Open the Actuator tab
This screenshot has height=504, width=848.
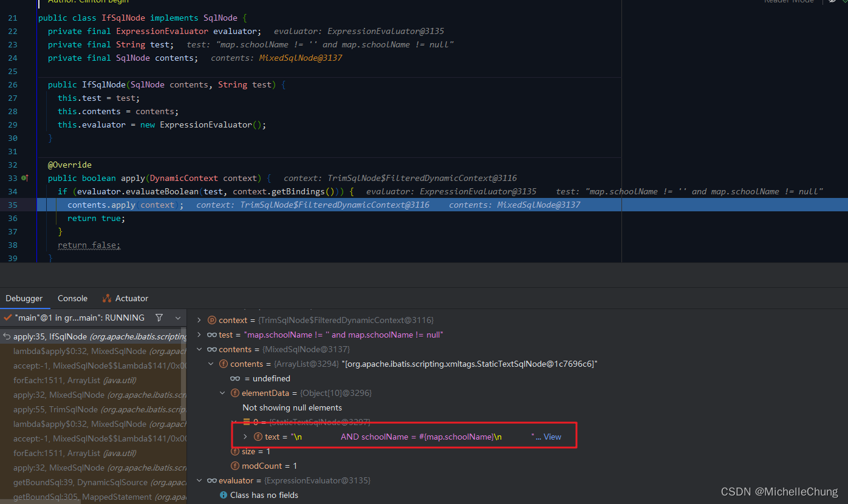(x=125, y=298)
